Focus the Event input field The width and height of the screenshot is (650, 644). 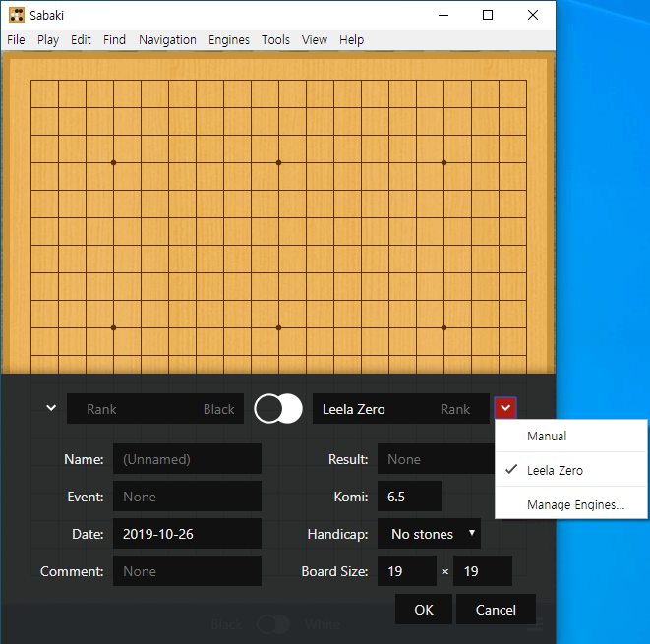pos(187,497)
